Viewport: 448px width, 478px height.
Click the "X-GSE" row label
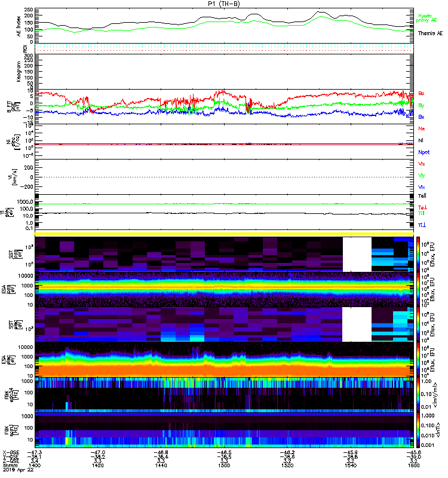point(10,453)
